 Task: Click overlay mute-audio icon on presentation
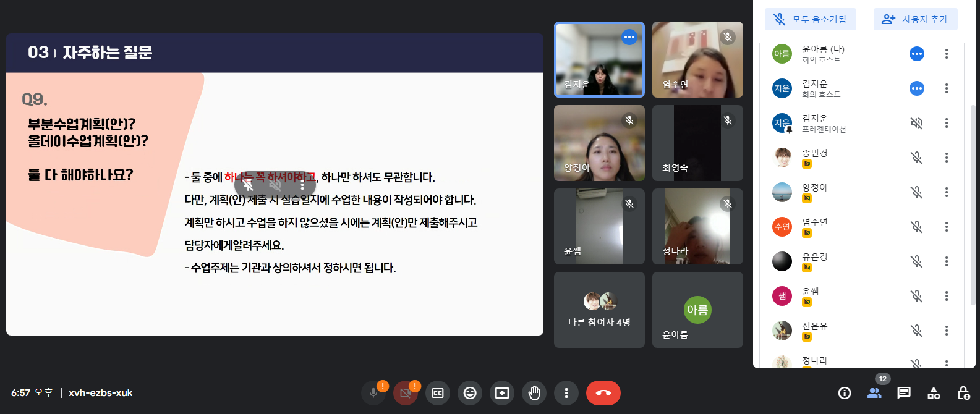[x=275, y=185]
